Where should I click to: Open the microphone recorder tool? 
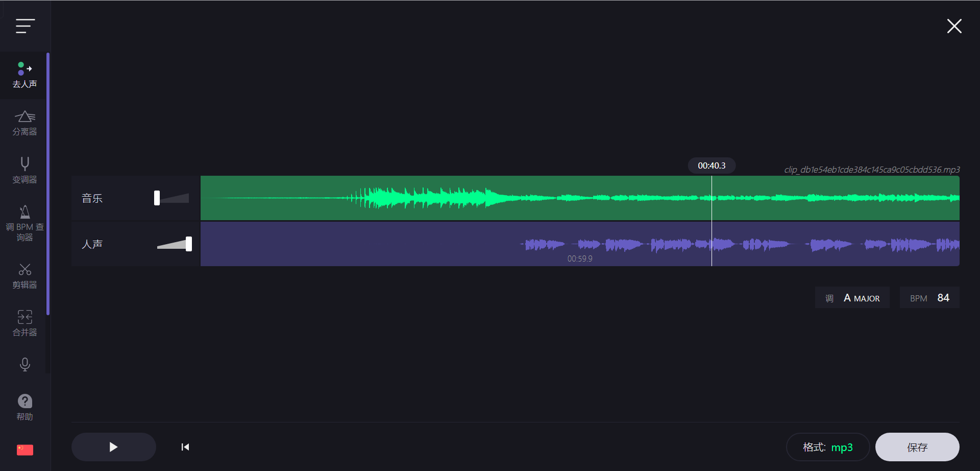(24, 364)
